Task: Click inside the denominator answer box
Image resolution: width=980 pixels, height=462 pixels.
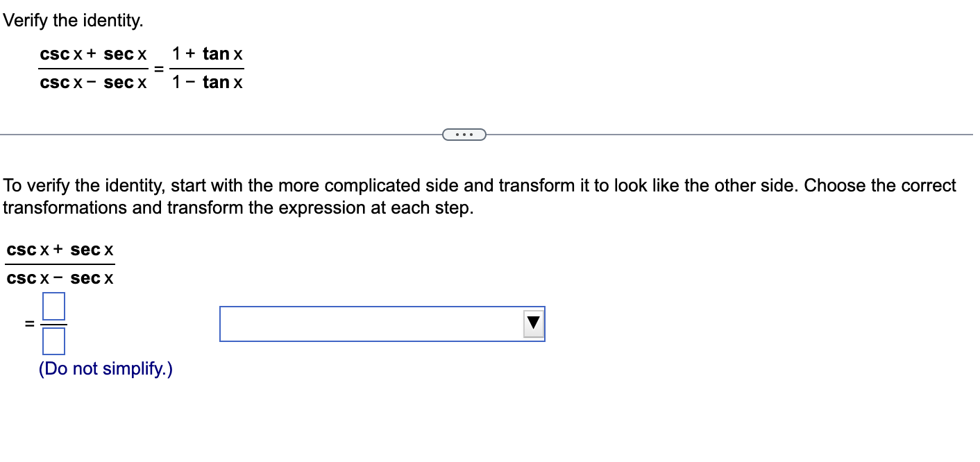Action: click(54, 341)
